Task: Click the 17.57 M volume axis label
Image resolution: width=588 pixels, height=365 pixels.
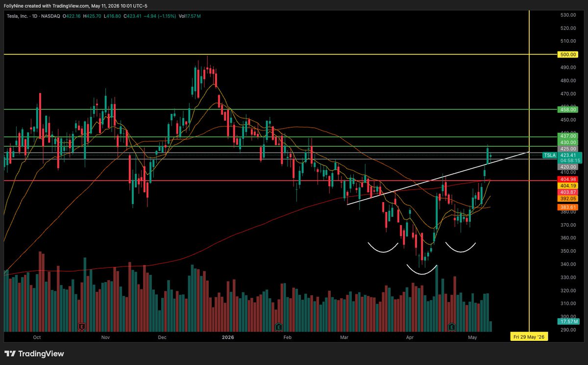Action: click(x=567, y=321)
